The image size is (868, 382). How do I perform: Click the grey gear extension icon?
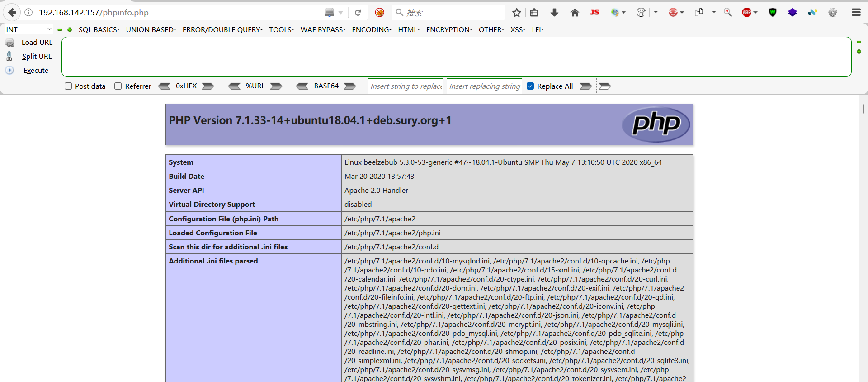(x=833, y=13)
